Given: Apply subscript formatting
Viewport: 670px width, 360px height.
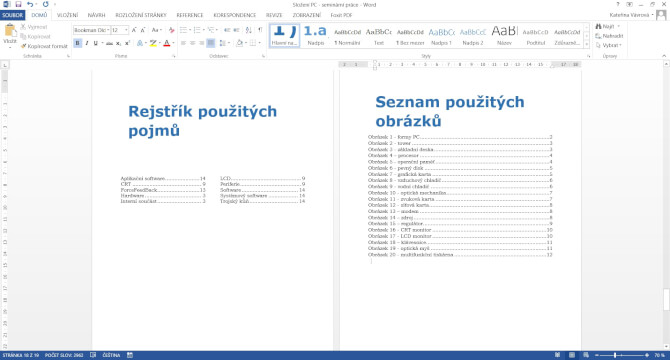Looking at the screenshot, I should click(118, 43).
